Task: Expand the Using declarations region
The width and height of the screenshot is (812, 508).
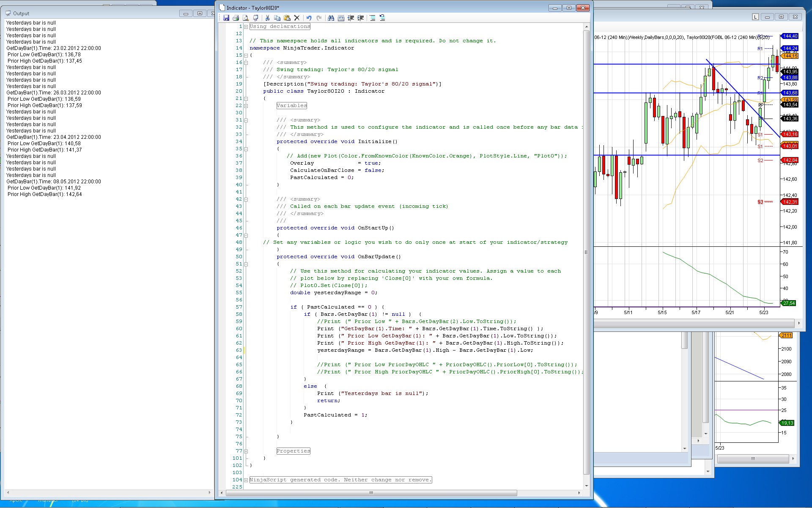Action: click(x=246, y=27)
